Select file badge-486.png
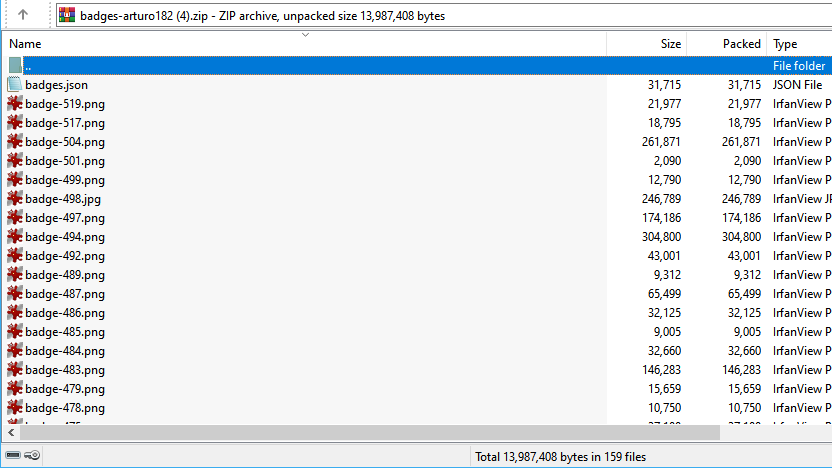This screenshot has height=468, width=832. point(65,313)
